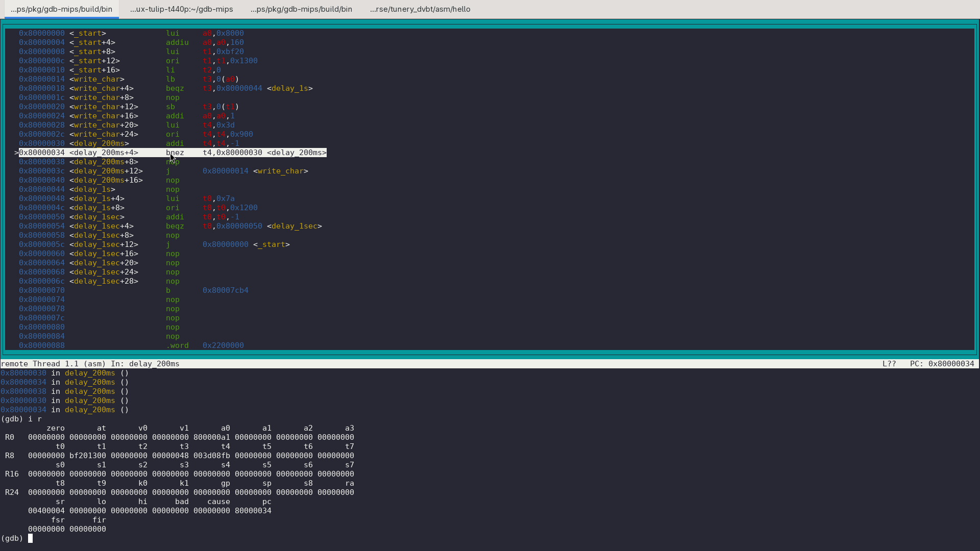This screenshot has height=551, width=980.
Task: Open the tunery_dvbt/asm/hello tab
Action: [420, 9]
